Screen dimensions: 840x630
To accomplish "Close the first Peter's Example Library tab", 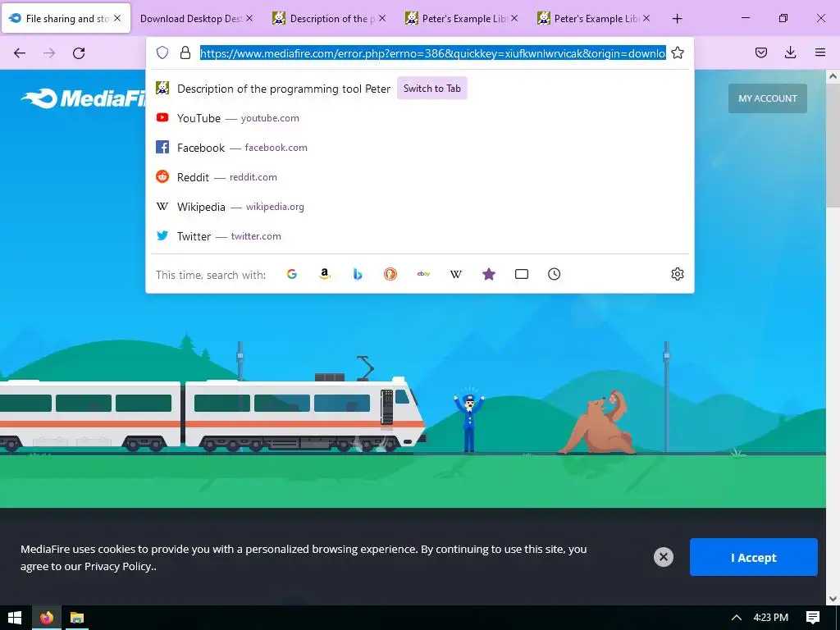I will coord(514,18).
